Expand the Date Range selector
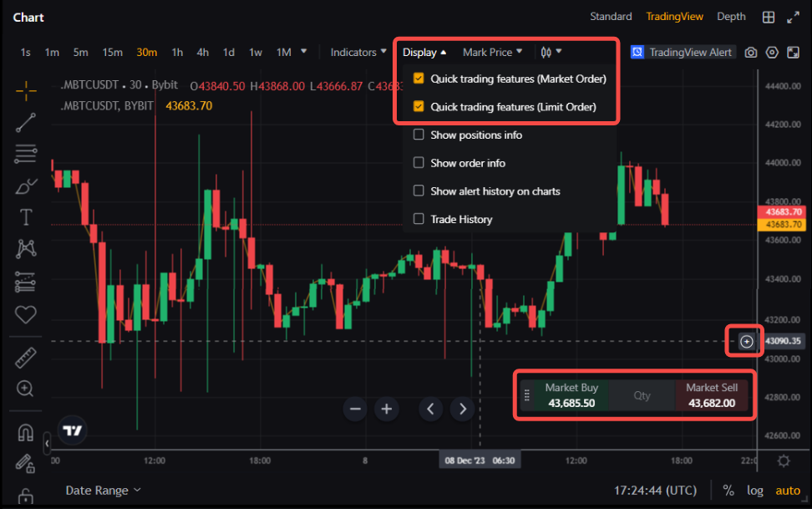The image size is (812, 509). (103, 491)
